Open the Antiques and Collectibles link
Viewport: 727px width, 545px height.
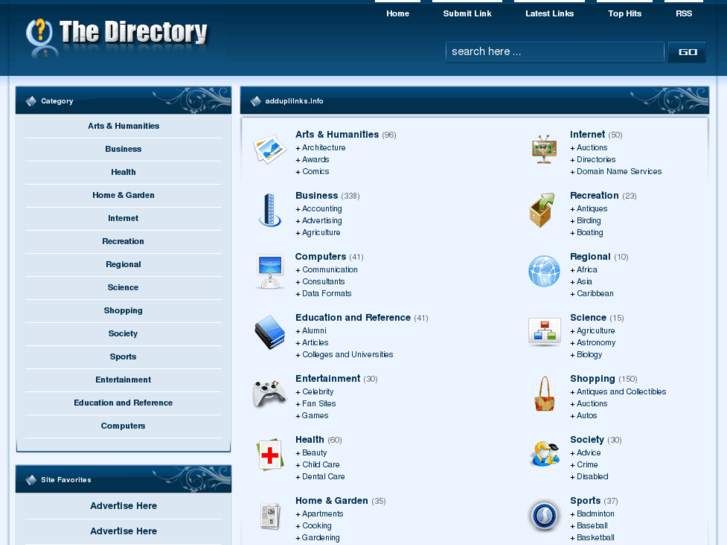621,391
